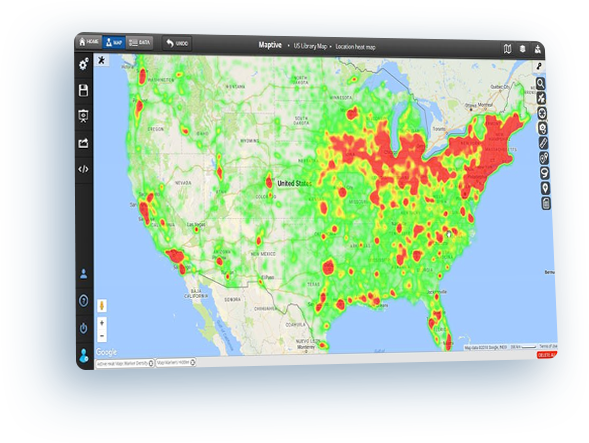Click the United States map label
The width and height of the screenshot is (589, 443).
[x=294, y=183]
